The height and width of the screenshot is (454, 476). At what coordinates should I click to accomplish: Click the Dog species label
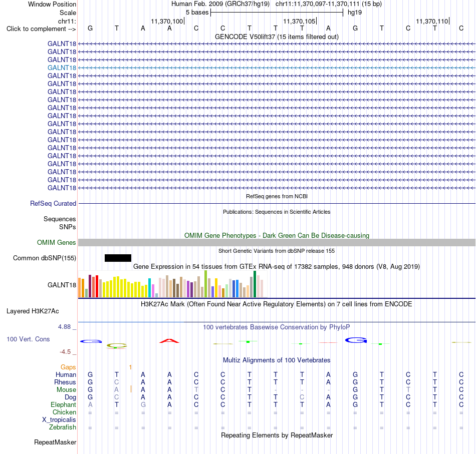click(x=70, y=397)
